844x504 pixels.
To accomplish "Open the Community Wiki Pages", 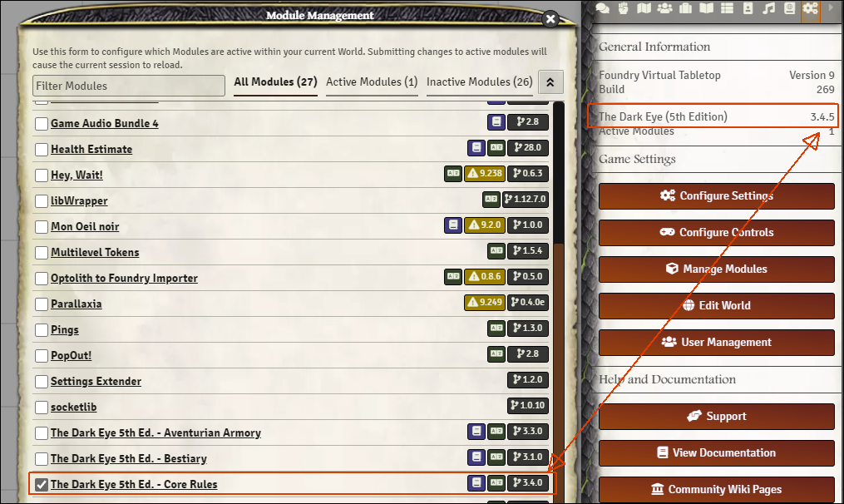I will (x=716, y=489).
